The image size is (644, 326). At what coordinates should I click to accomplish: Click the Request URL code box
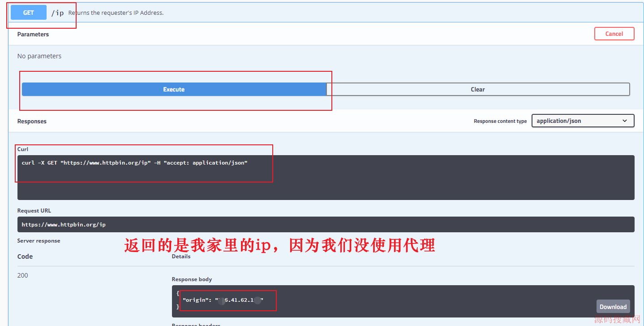pos(326,225)
